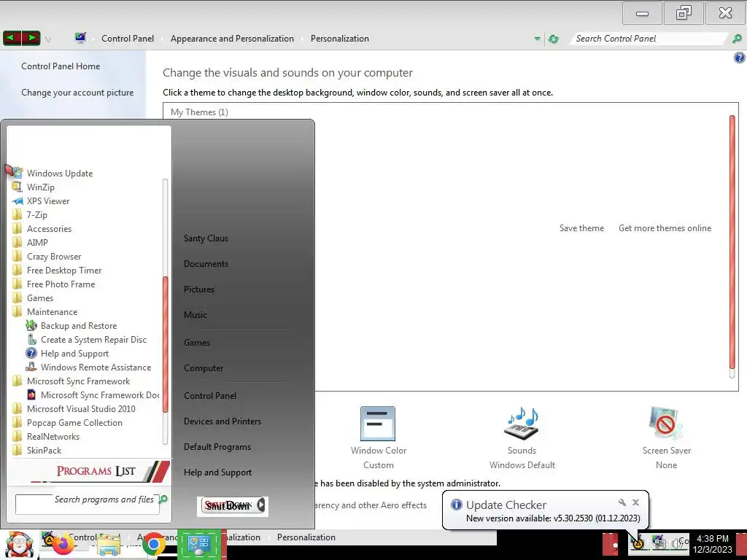747x560 pixels.
Task: Open Santy Claus user folder
Action: point(206,238)
